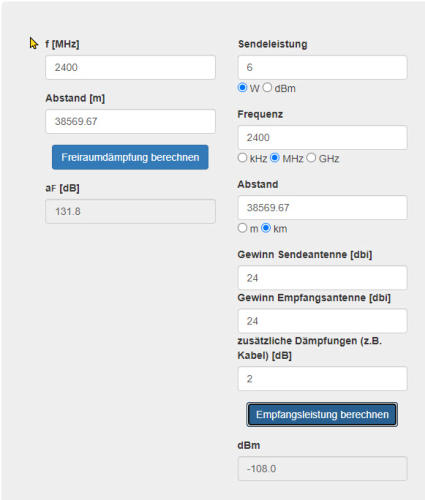
Task: Click the dBm result output field
Action: (x=322, y=469)
